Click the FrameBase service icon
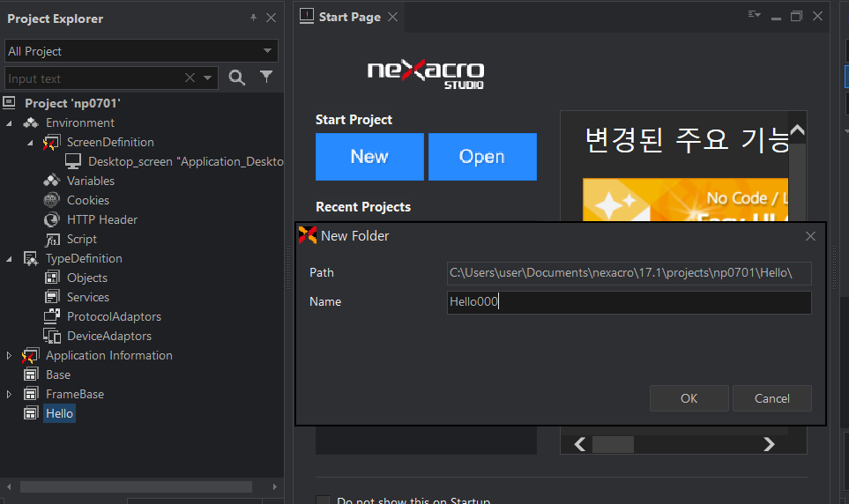Viewport: 849px width, 504px height. 31,394
